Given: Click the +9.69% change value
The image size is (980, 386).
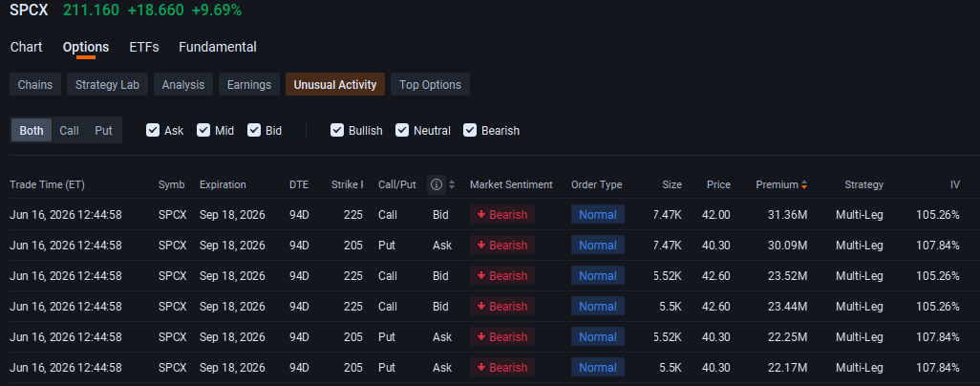Looking at the screenshot, I should click(217, 10).
